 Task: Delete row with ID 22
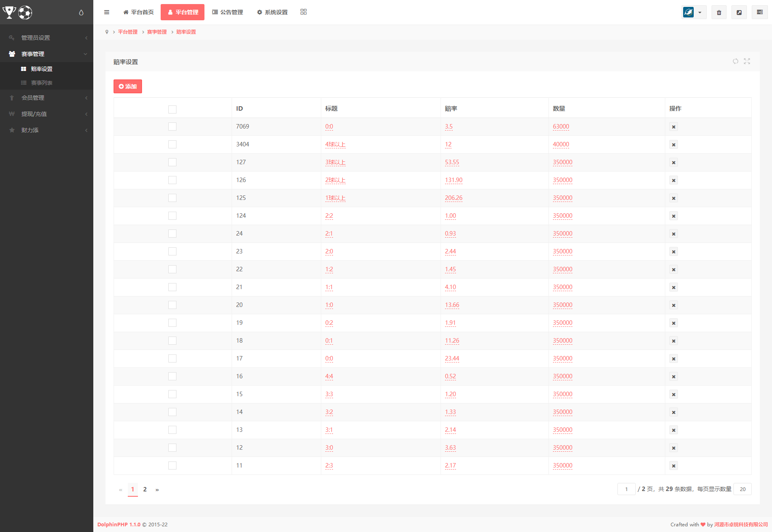tap(673, 270)
